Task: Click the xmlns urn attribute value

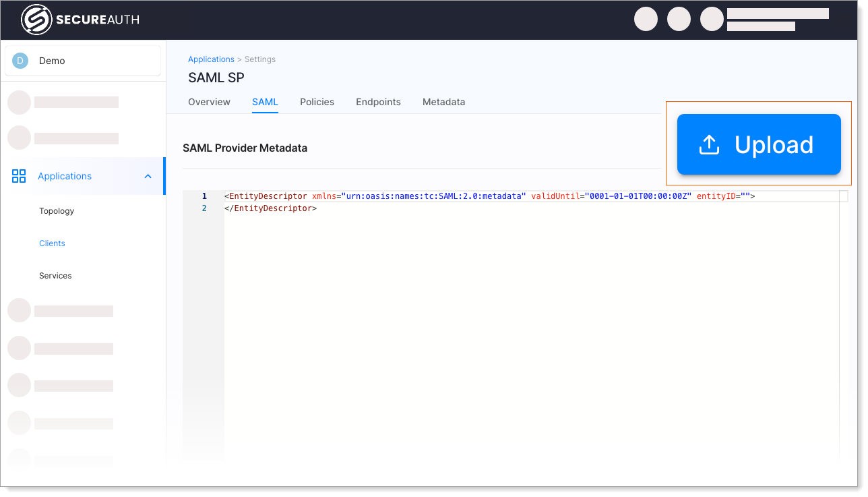Action: [x=433, y=196]
